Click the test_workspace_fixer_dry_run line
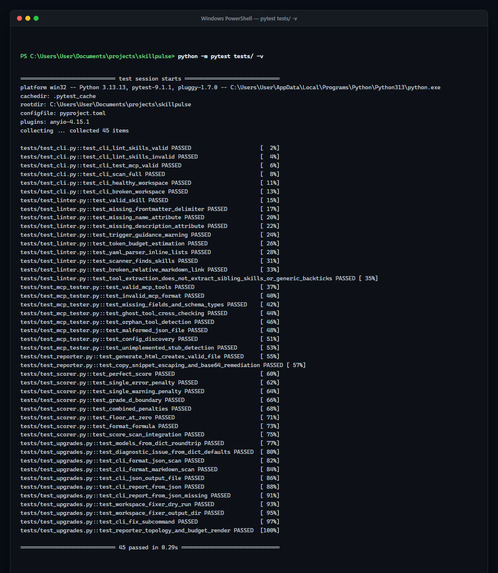498x573 pixels. point(150,504)
